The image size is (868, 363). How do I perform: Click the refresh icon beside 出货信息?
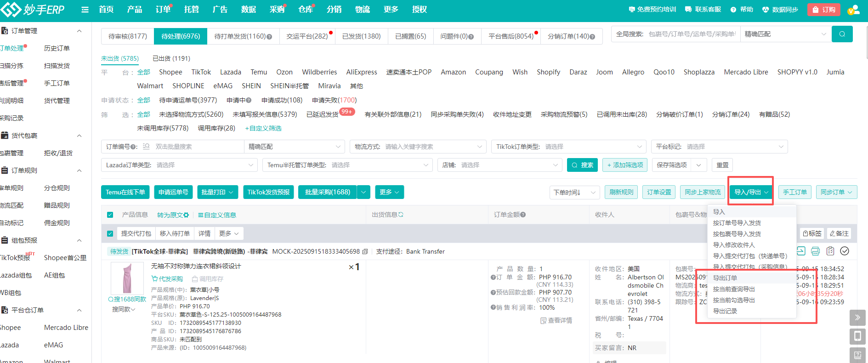pyautogui.click(x=401, y=215)
